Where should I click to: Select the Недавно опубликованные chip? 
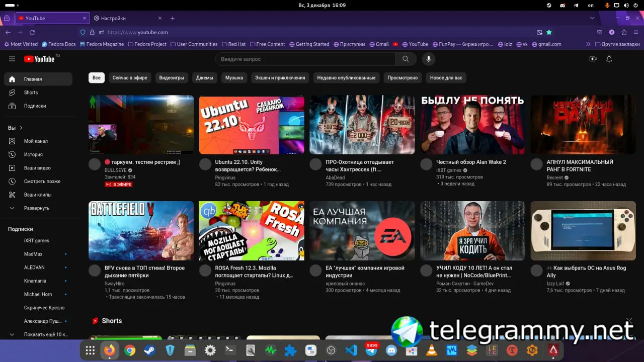tap(346, 78)
